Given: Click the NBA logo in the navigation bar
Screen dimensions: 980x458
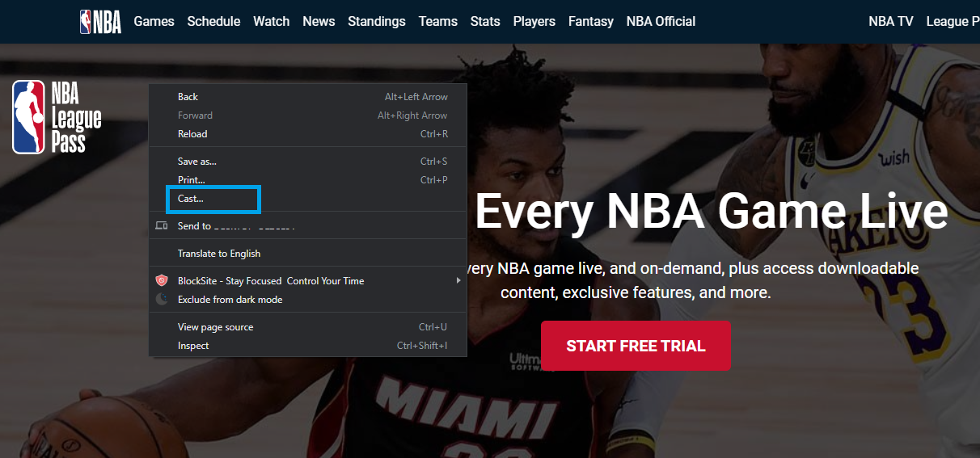Looking at the screenshot, I should (x=100, y=22).
